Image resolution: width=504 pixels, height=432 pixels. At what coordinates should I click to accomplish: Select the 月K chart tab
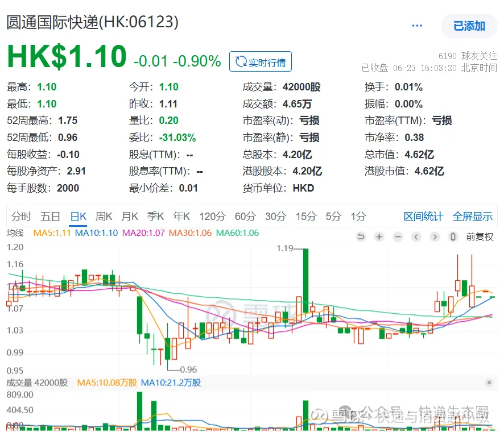(x=130, y=217)
